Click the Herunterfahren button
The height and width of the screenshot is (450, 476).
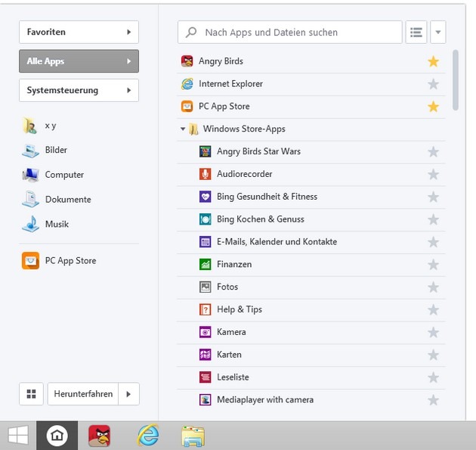tap(83, 394)
